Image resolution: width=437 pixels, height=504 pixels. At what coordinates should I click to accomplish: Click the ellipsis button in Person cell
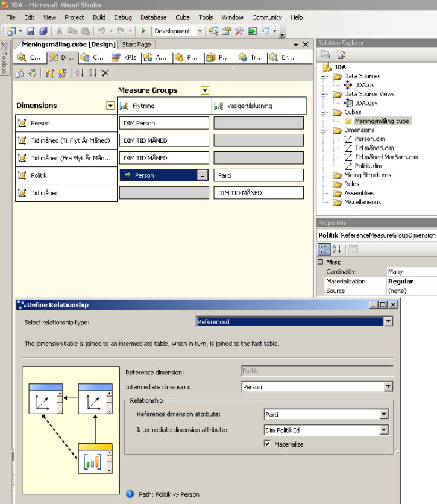[202, 175]
